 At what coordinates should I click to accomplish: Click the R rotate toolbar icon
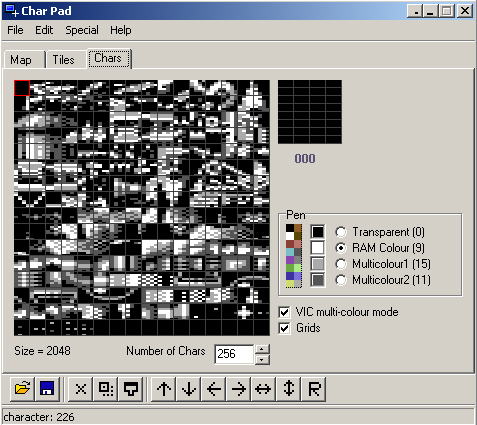pos(313,389)
